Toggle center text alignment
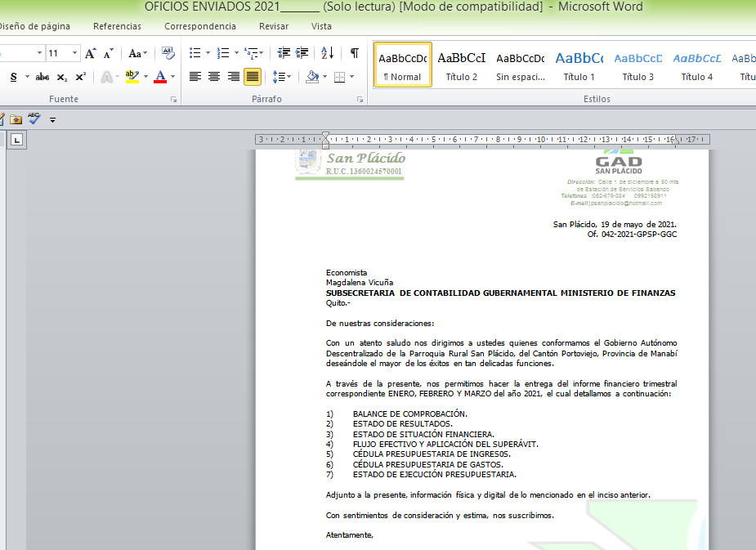Viewport: 756px width, 550px height. click(x=214, y=77)
